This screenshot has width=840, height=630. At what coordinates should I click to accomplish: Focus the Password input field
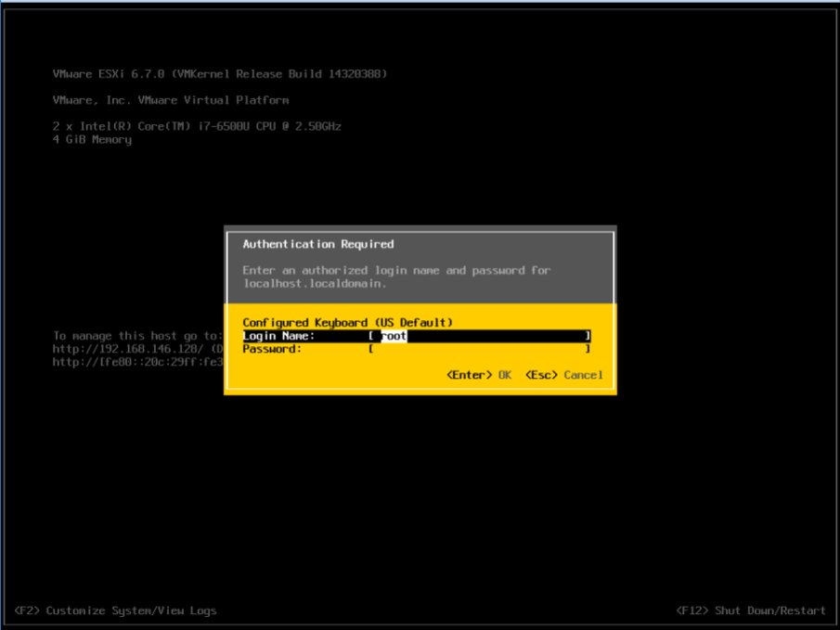[x=480, y=349]
